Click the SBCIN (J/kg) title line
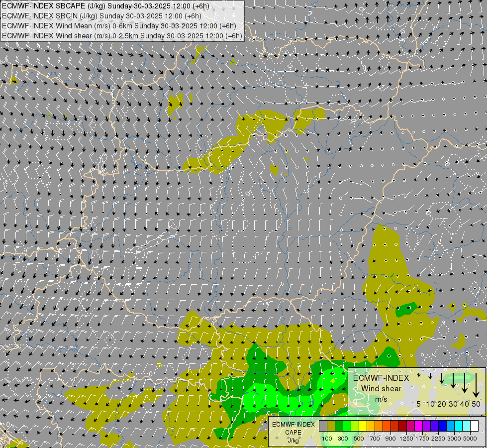 [101, 16]
